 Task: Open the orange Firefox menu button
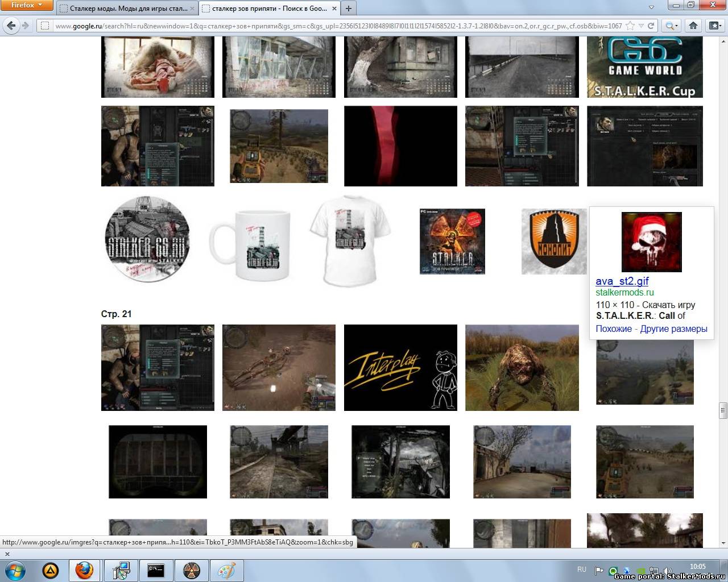pos(27,6)
